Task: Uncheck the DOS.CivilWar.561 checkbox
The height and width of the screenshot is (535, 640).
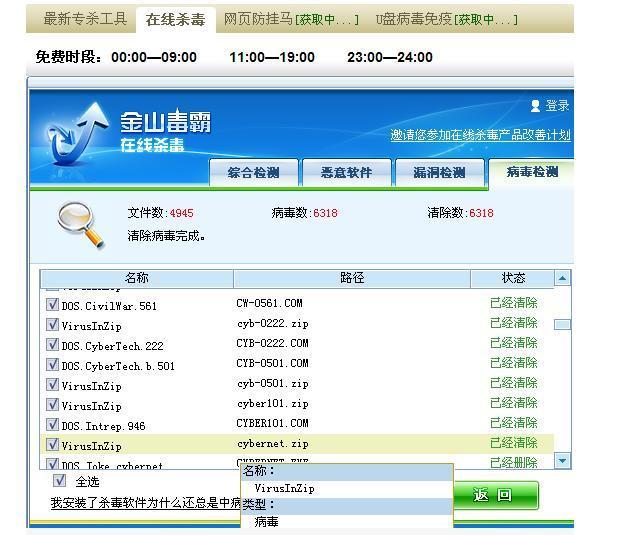Action: (x=52, y=304)
